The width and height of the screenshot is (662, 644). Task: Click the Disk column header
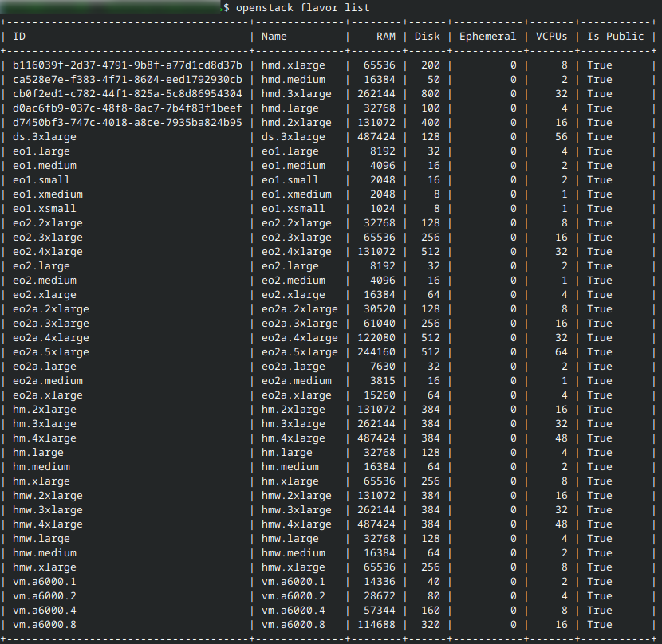[427, 37]
